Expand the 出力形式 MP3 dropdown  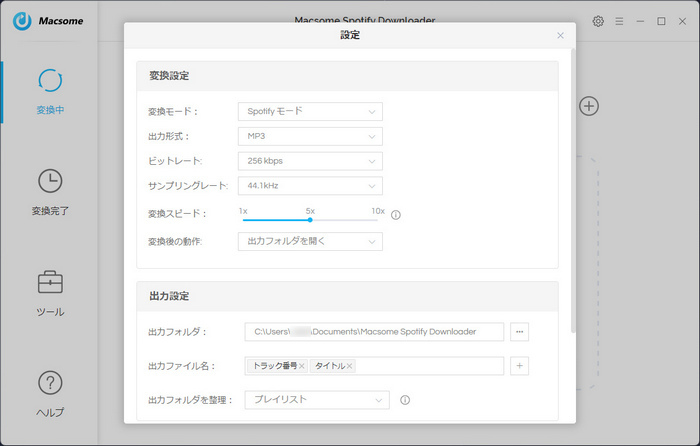pyautogui.click(x=310, y=136)
